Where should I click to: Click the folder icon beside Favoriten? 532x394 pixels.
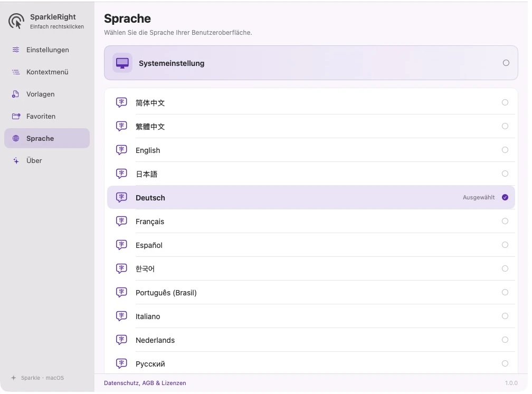[x=16, y=116]
